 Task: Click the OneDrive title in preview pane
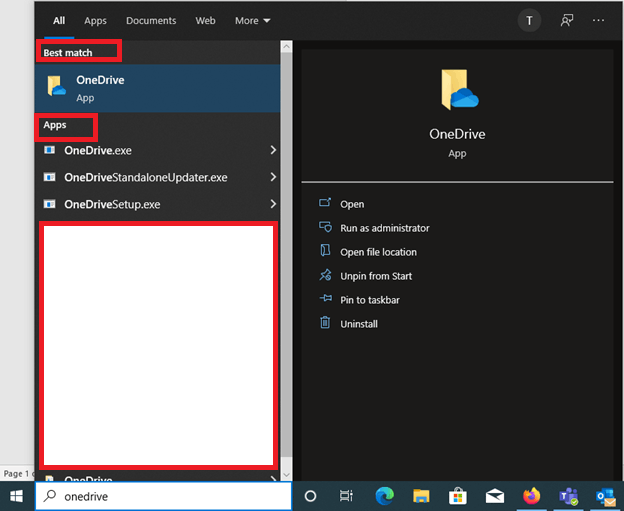click(457, 134)
